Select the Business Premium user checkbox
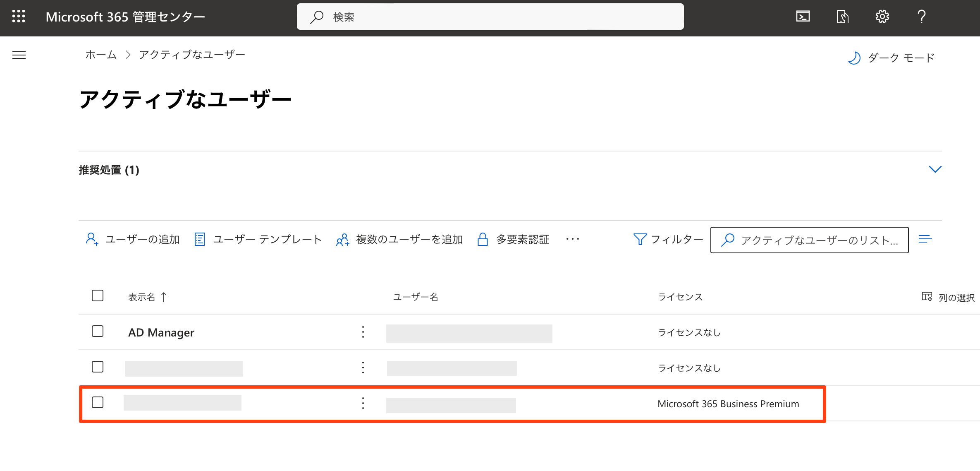The width and height of the screenshot is (980, 471). [x=98, y=402]
